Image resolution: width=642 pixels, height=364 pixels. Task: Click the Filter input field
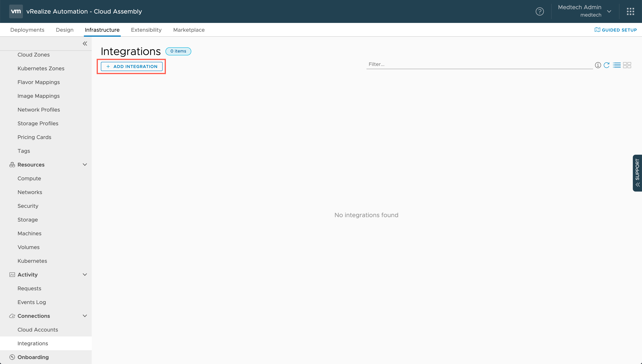tap(479, 65)
